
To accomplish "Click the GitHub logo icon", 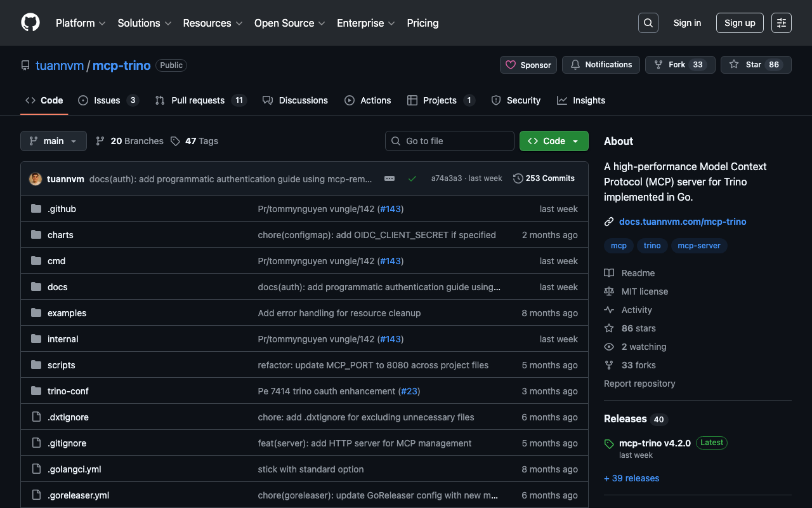I will point(30,23).
